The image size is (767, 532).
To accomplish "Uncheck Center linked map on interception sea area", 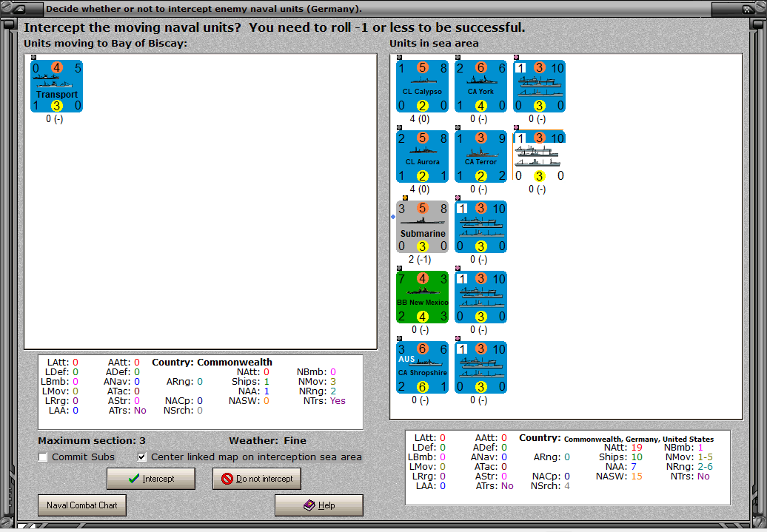I will pos(141,457).
